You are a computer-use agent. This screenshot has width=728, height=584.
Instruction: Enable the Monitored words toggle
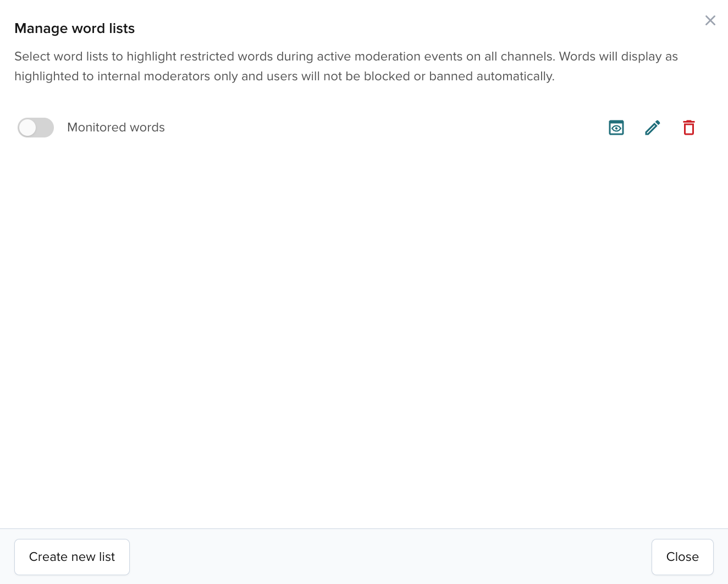[36, 128]
